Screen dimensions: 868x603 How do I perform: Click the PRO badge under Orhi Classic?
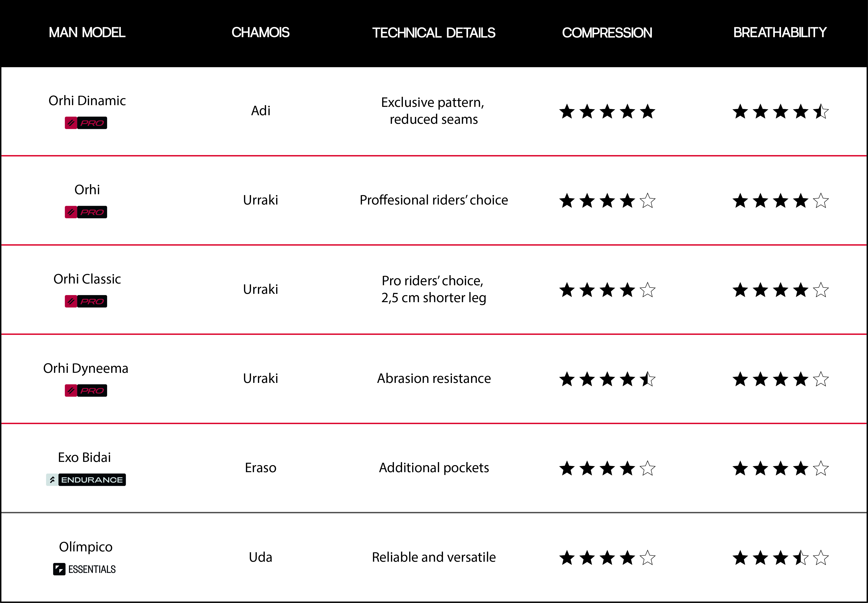(x=86, y=301)
